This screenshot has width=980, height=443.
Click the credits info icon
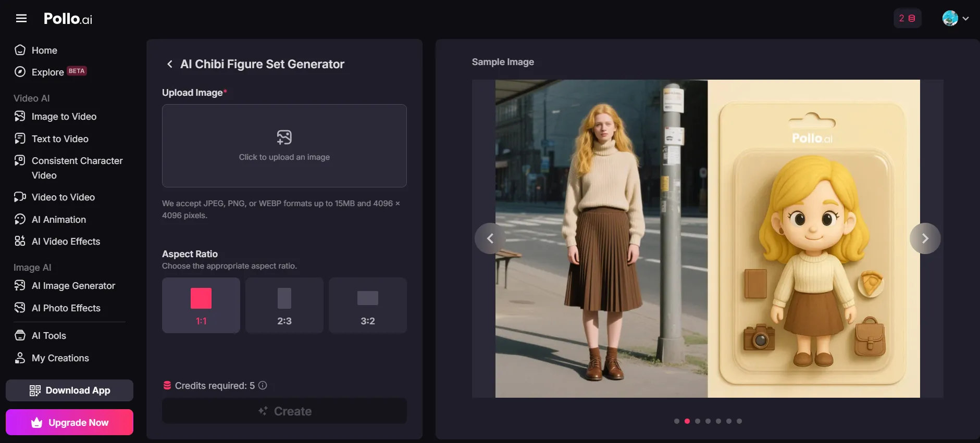pyautogui.click(x=263, y=385)
